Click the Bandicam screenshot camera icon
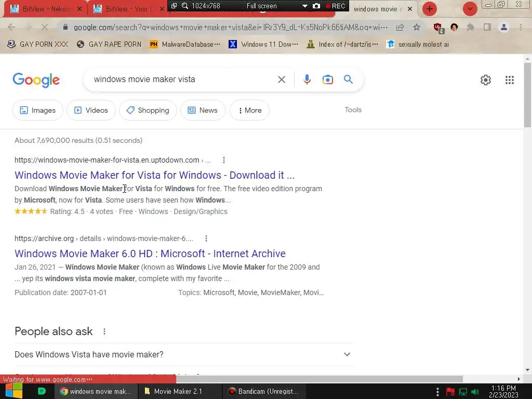 point(316,6)
